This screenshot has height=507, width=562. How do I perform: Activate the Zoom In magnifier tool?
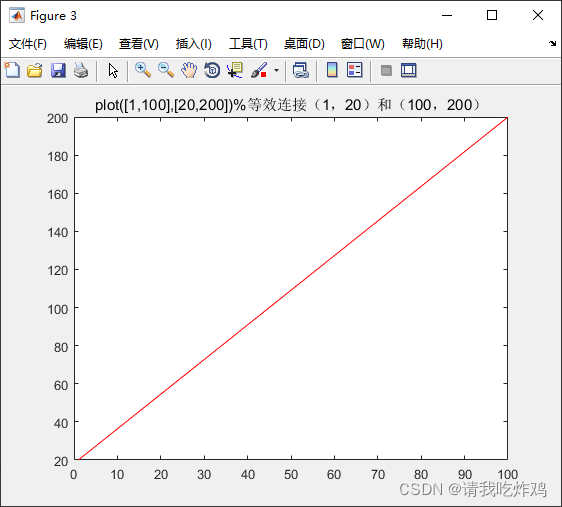(143, 70)
